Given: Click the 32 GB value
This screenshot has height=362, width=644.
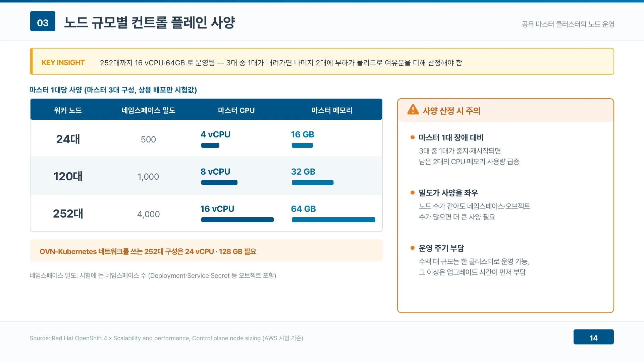Looking at the screenshot, I should click(x=303, y=172).
